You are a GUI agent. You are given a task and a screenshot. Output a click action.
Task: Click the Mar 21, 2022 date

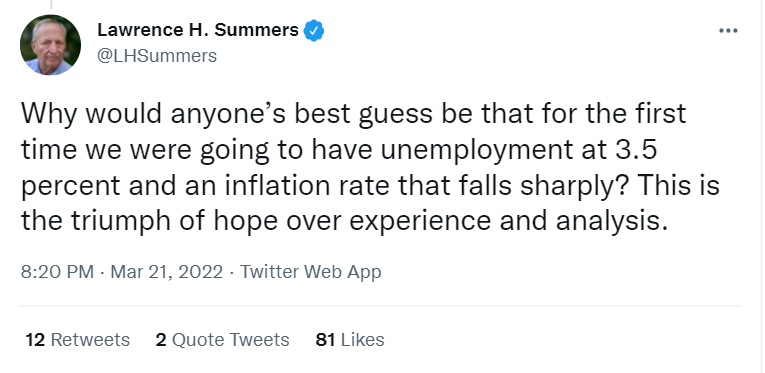[x=166, y=272]
